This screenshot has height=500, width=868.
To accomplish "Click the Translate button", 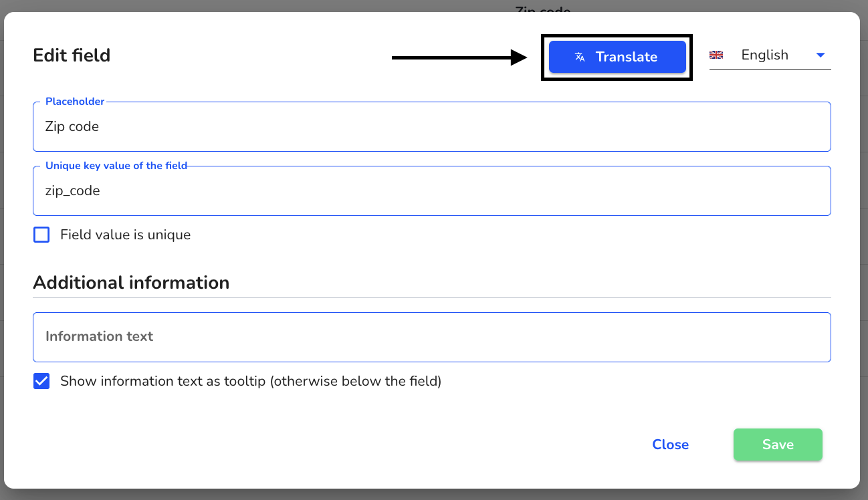I will click(617, 57).
